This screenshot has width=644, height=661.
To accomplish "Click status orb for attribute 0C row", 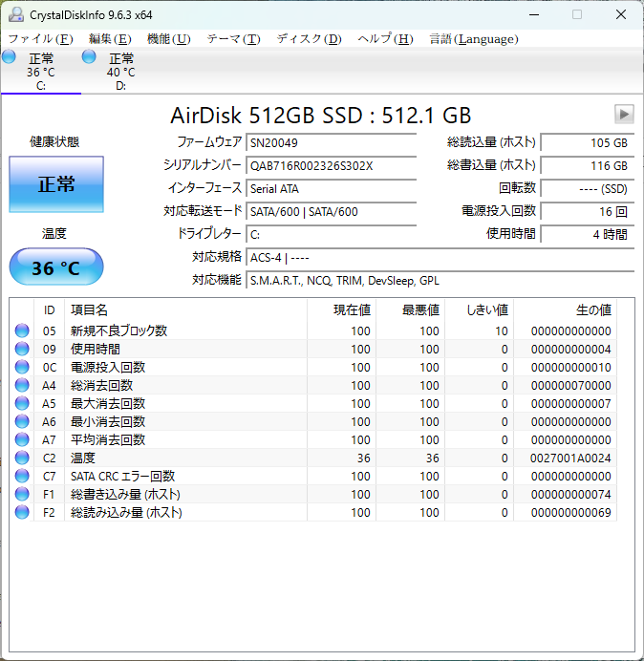I will pyautogui.click(x=22, y=367).
